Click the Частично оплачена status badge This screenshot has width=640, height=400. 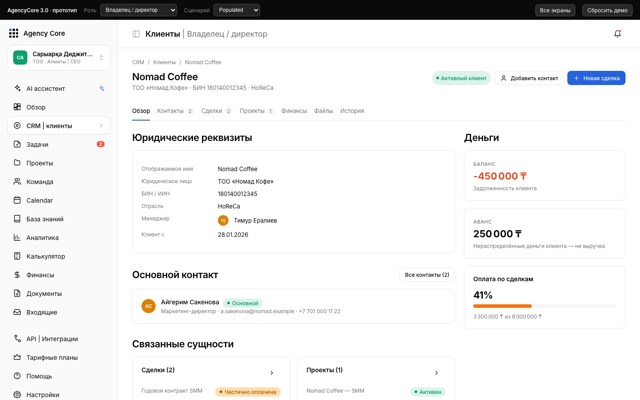coord(248,392)
